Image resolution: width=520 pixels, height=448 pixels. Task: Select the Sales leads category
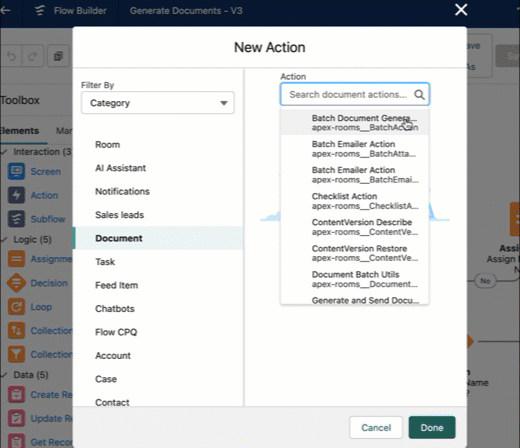point(158,215)
